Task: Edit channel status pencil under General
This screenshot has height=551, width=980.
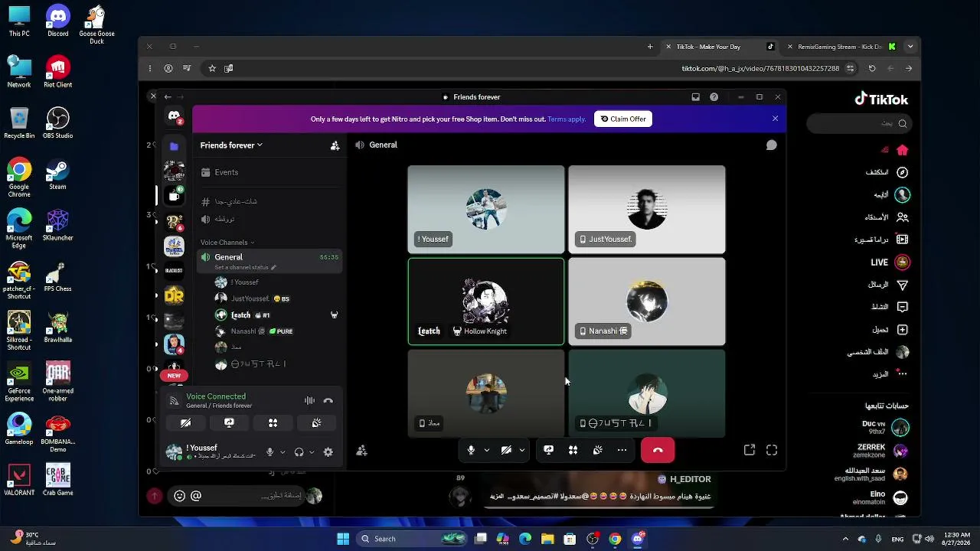Action: click(x=273, y=268)
